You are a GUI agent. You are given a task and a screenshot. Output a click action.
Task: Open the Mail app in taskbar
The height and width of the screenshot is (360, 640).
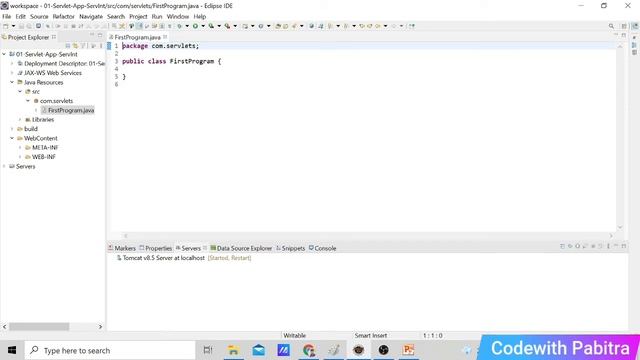click(258, 350)
